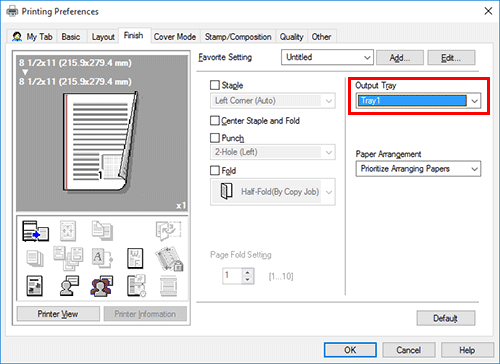
Task: Click the half-fold booklet icon in Fold dropdown
Action: [x=227, y=191]
